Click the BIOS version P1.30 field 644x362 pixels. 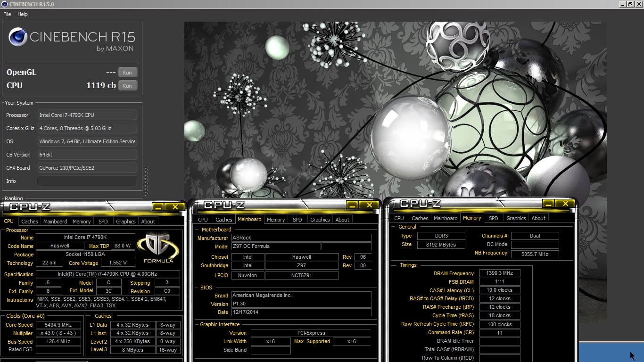pos(301,304)
